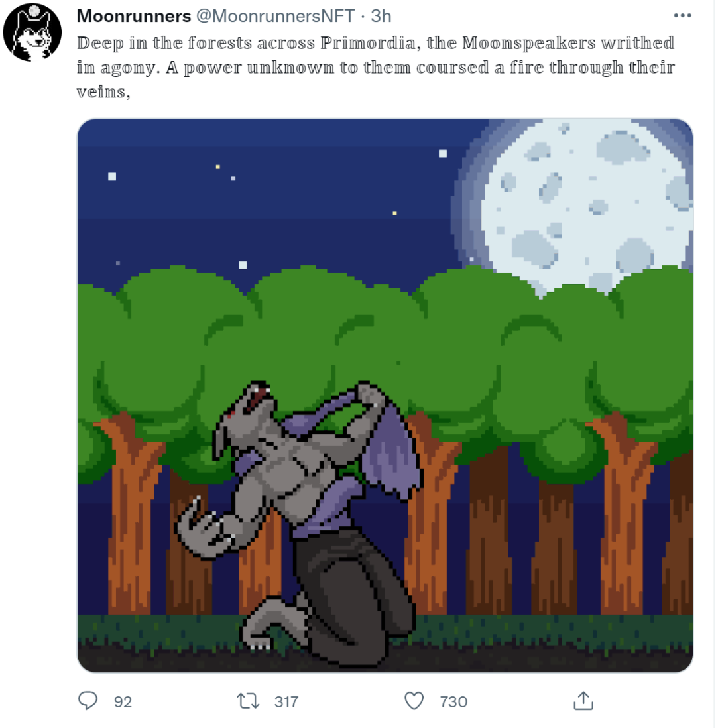Click the retweet arrows icon
716x728 pixels.
point(248,701)
